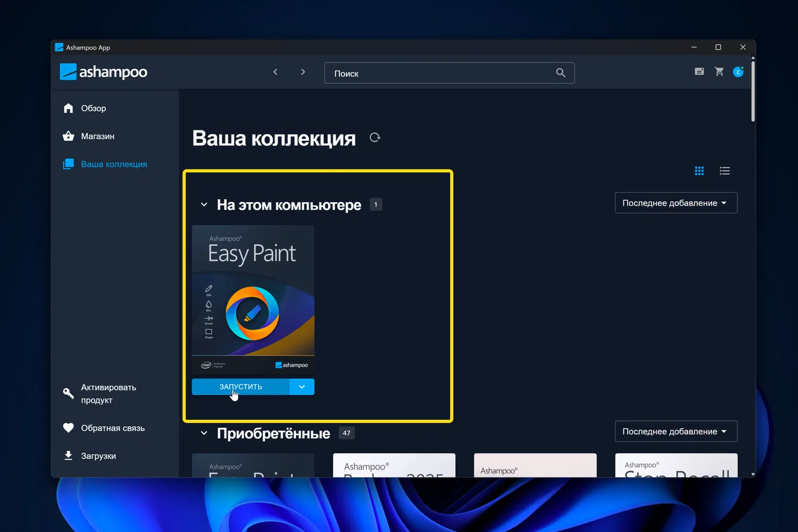The image size is (798, 532).
Task: Click the Ashampoo App title bar icon
Action: [x=59, y=47]
